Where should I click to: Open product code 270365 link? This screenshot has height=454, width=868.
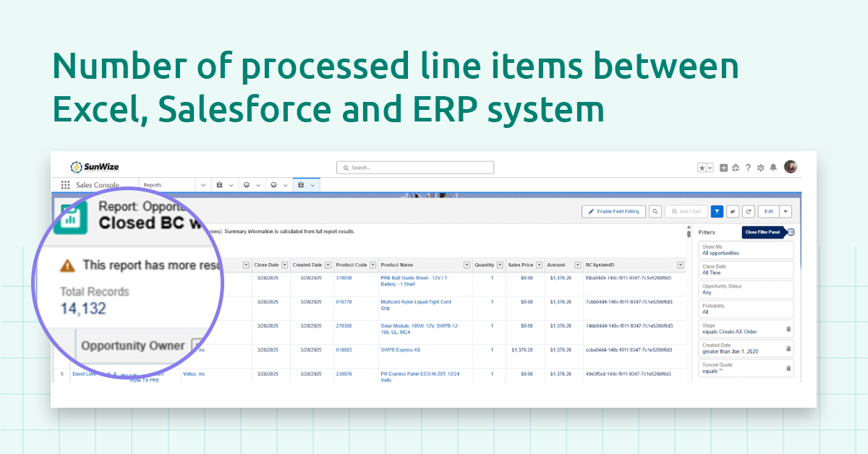(344, 326)
